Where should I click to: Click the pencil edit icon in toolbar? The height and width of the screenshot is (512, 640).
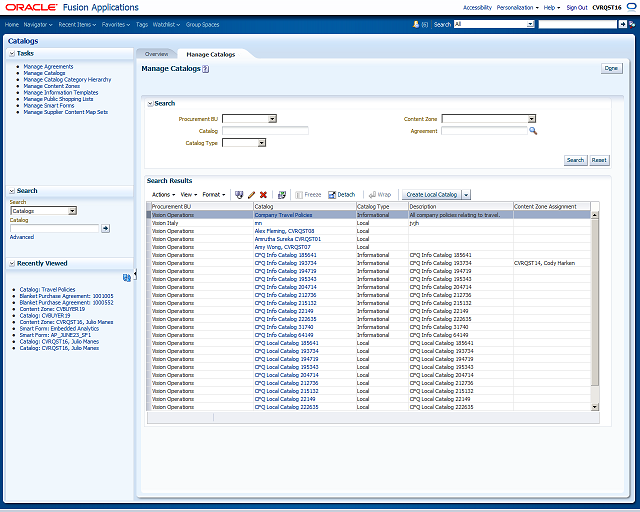tap(251, 195)
